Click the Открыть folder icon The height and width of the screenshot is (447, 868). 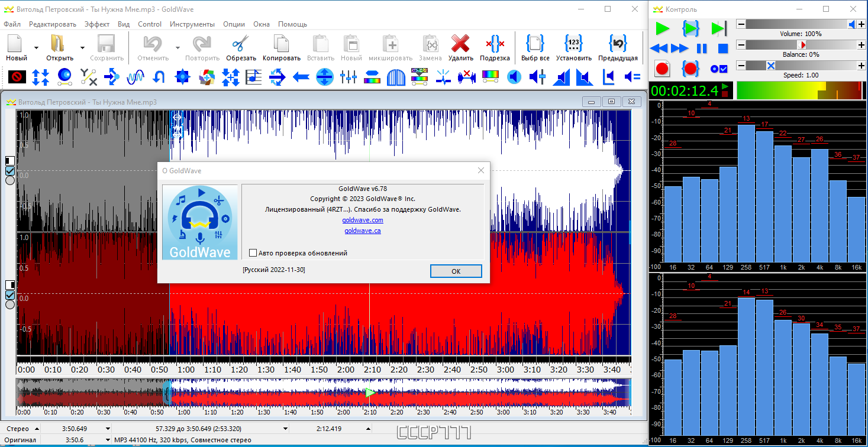(x=58, y=43)
